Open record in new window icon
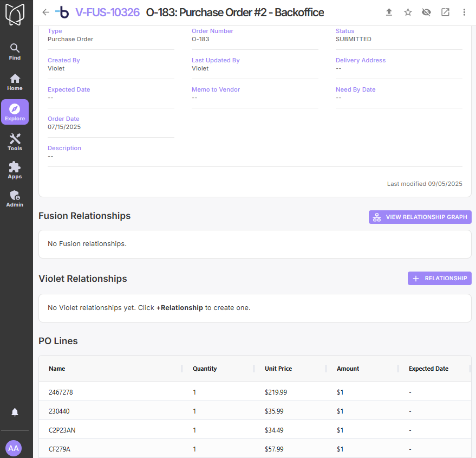Image resolution: width=476 pixels, height=458 pixels. click(x=445, y=12)
